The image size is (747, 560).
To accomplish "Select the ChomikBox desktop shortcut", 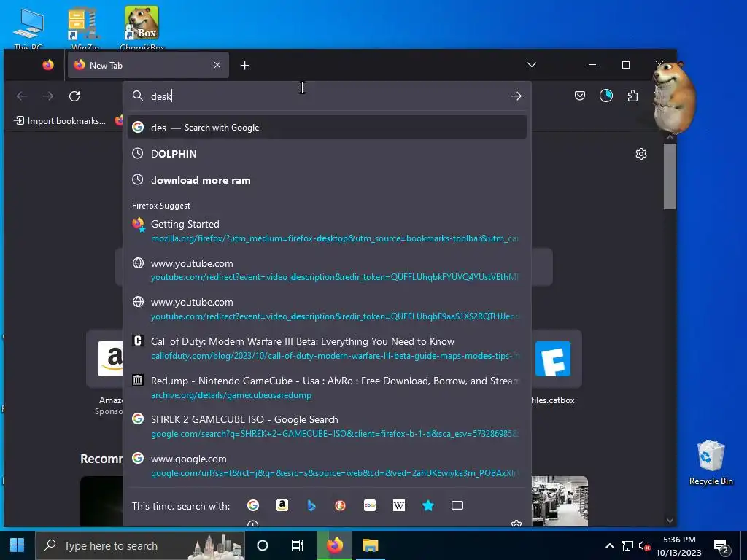I will [x=142, y=28].
